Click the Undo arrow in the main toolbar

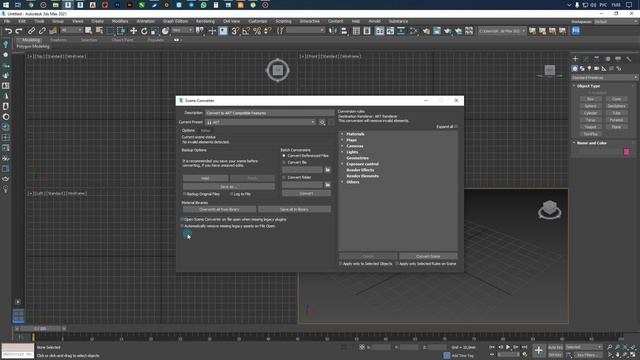(x=8, y=31)
